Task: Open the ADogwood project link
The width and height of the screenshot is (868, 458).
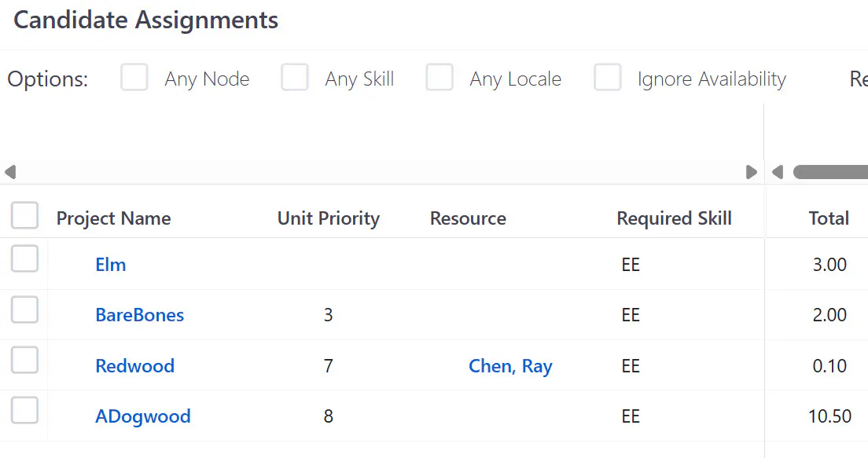Action: point(143,416)
